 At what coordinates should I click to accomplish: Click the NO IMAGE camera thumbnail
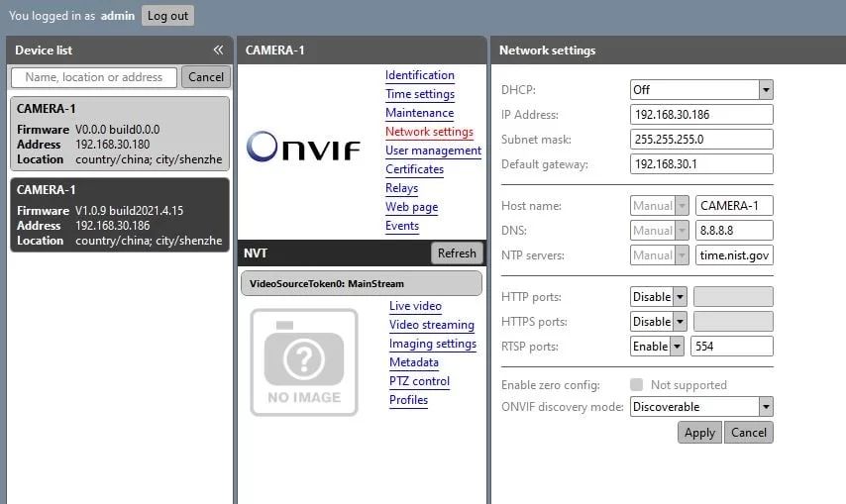click(x=304, y=362)
